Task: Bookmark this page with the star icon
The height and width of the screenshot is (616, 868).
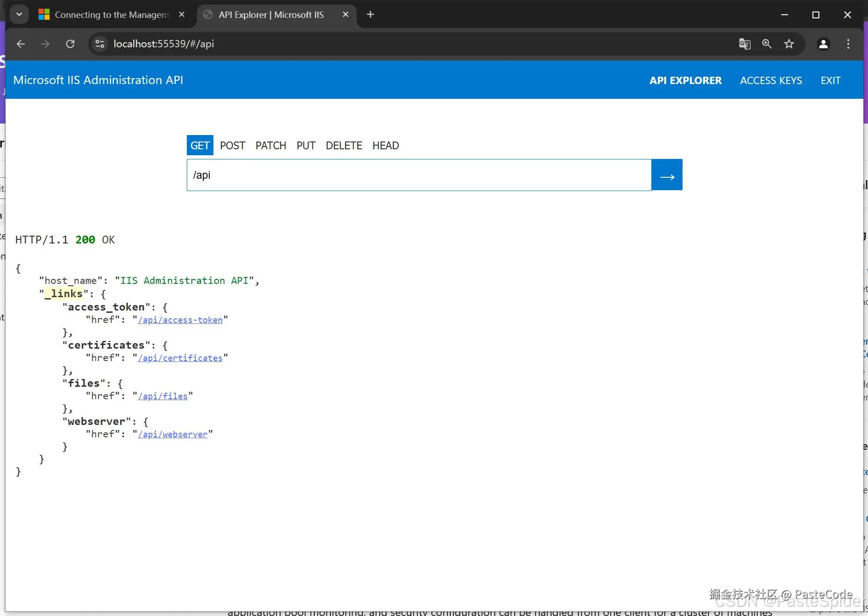Action: point(789,44)
